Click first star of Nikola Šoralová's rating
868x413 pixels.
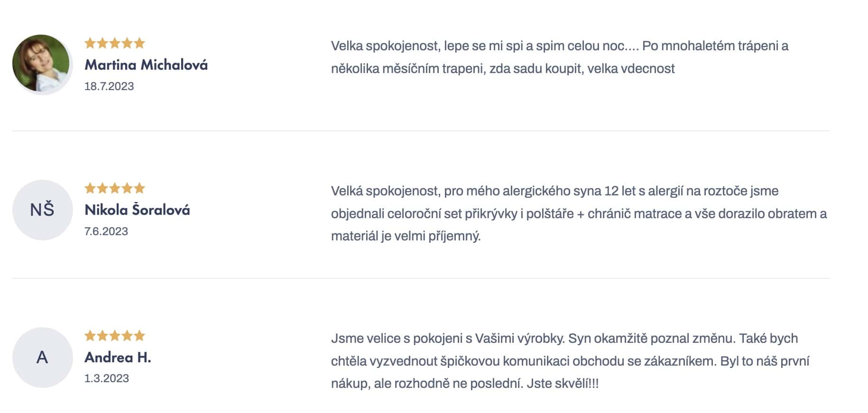click(x=90, y=188)
